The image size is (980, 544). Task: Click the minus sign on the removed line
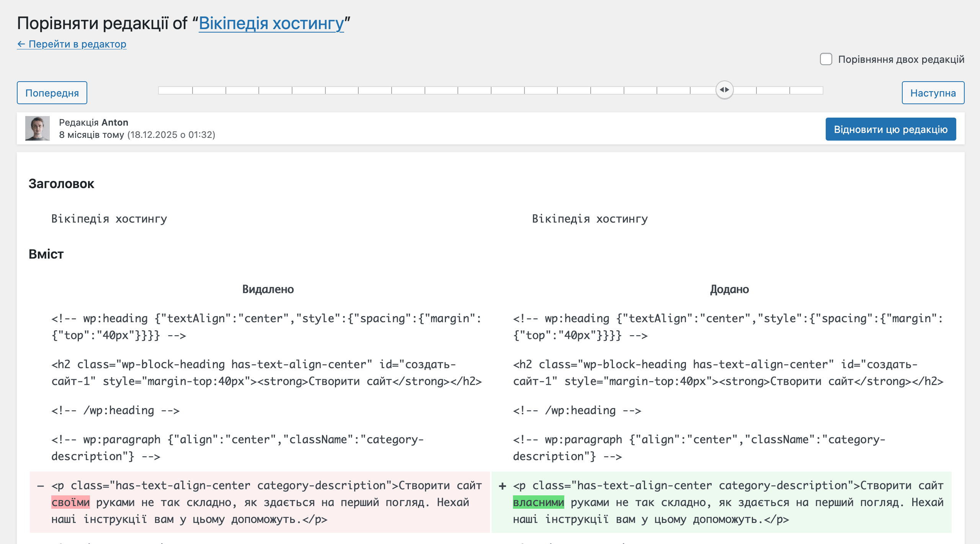[x=41, y=486]
